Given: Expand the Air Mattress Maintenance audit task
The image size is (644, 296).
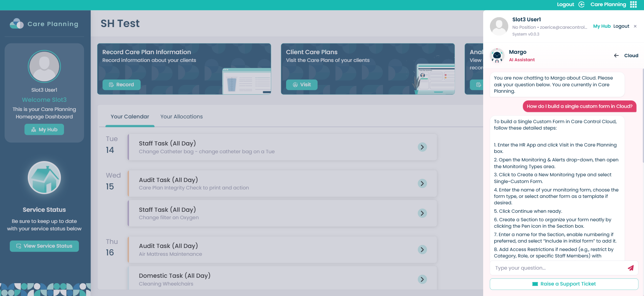Looking at the screenshot, I should pyautogui.click(x=422, y=250).
